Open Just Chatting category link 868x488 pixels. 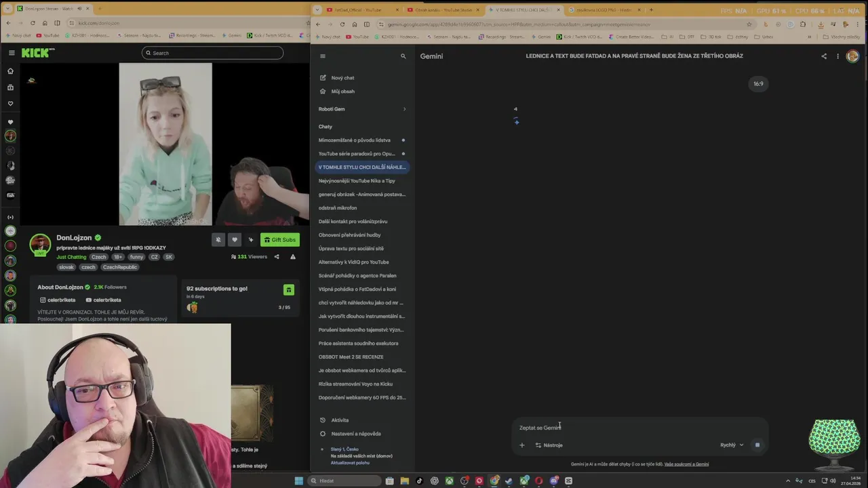[x=71, y=257]
